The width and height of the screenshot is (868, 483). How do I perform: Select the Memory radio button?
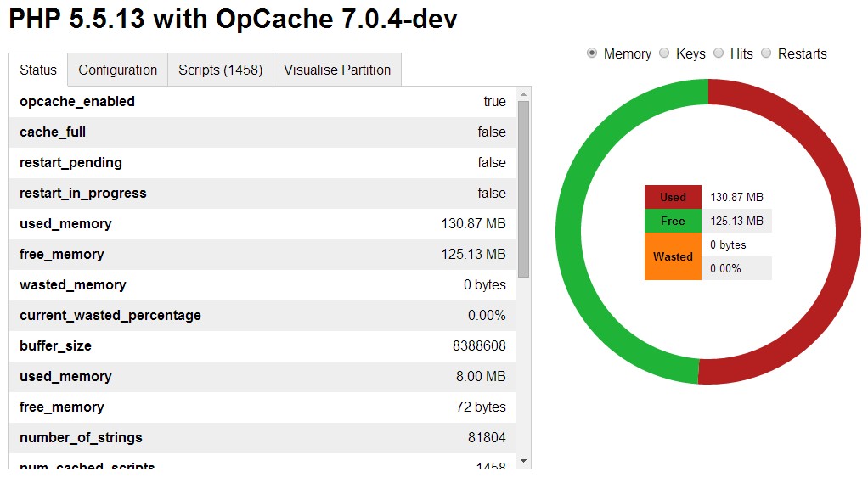point(592,53)
